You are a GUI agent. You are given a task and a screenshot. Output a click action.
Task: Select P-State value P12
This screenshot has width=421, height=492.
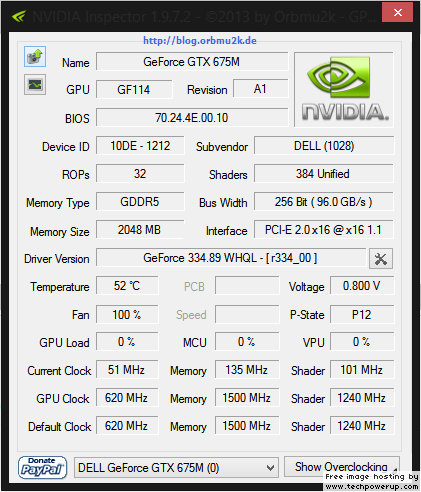(362, 314)
